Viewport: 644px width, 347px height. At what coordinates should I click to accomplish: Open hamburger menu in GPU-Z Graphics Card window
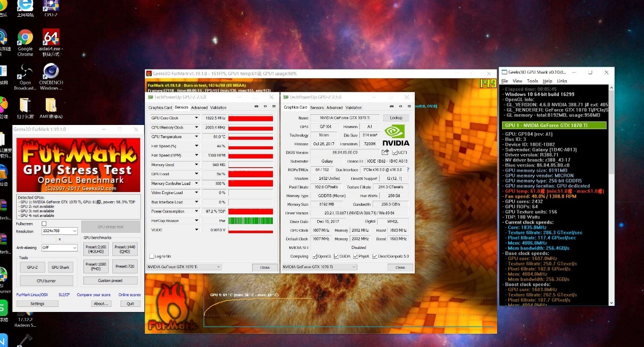pyautogui.click(x=409, y=107)
